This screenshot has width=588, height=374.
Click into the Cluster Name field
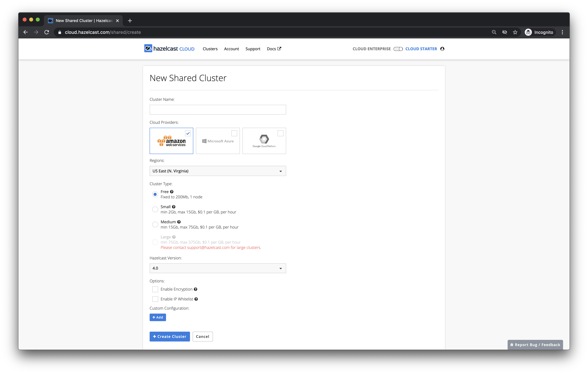click(x=218, y=110)
